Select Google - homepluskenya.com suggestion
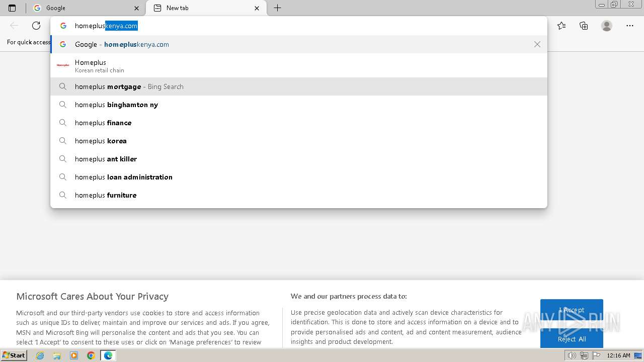Screen dimensions: 644x362 click(x=299, y=44)
